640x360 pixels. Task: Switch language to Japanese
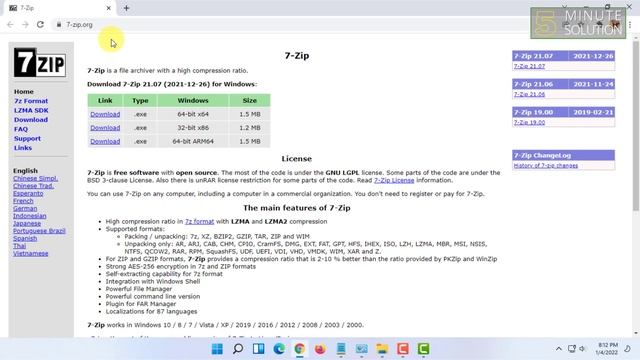[27, 224]
